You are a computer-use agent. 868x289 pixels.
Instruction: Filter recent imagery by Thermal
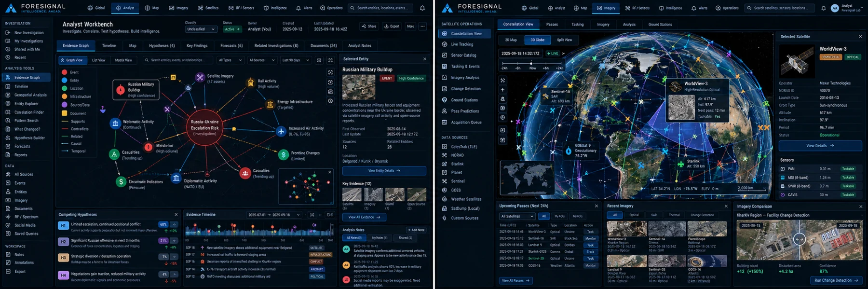(x=674, y=215)
